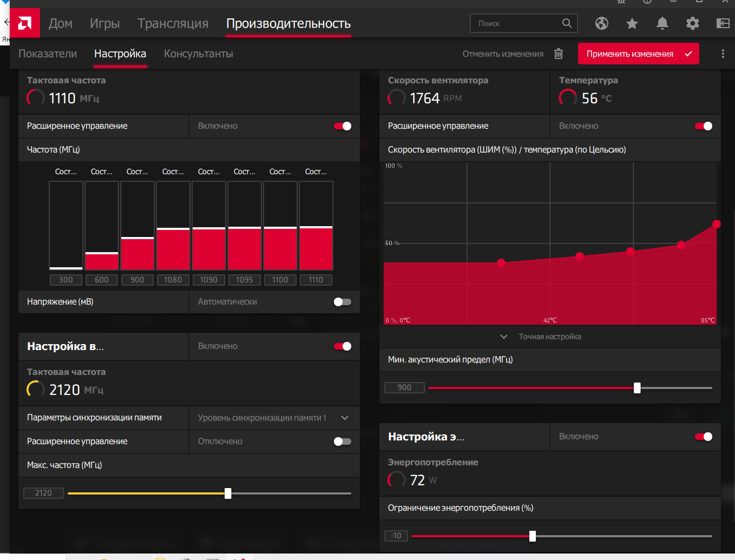This screenshot has width=735, height=560.
Task: Click the 300 MHz state value field
Action: point(66,280)
